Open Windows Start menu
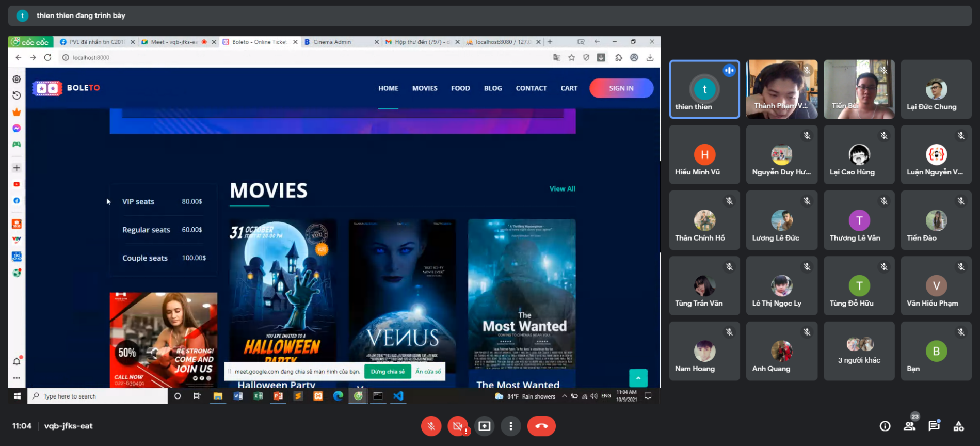Viewport: 980px width, 446px height. pyautogui.click(x=17, y=396)
